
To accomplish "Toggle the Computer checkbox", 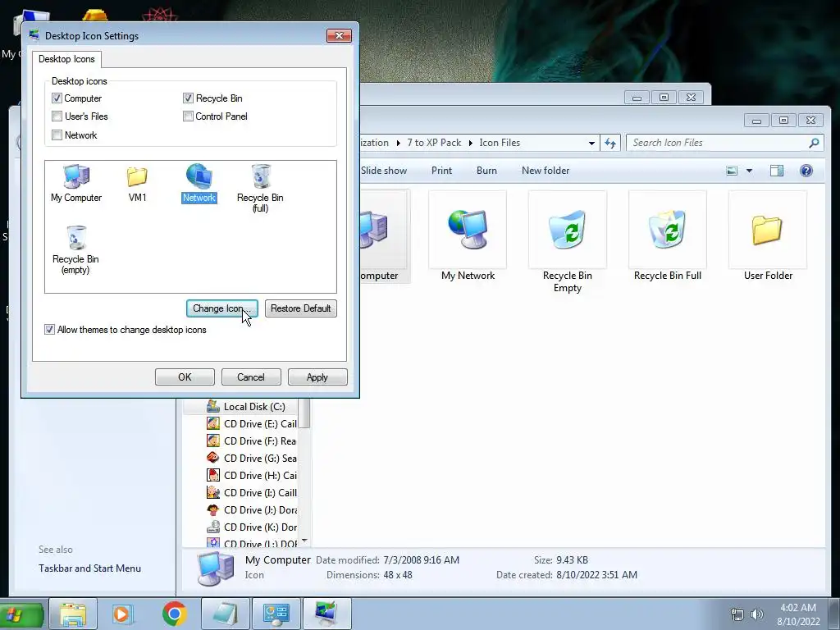I will pyautogui.click(x=57, y=98).
